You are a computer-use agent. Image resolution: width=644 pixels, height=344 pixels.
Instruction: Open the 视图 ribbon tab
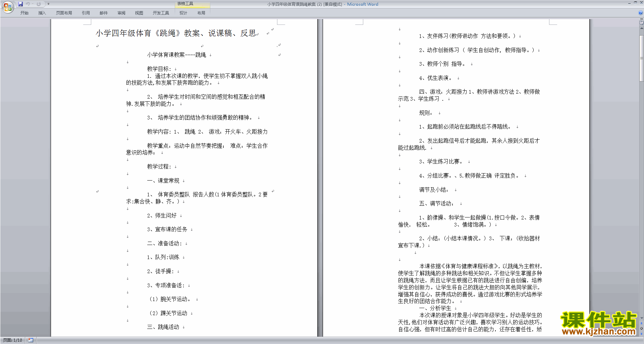pos(139,13)
